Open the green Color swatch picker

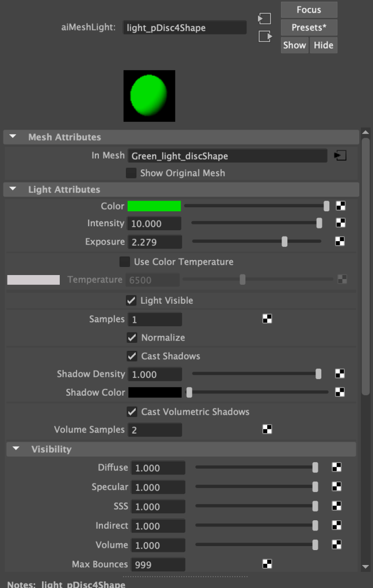click(154, 206)
